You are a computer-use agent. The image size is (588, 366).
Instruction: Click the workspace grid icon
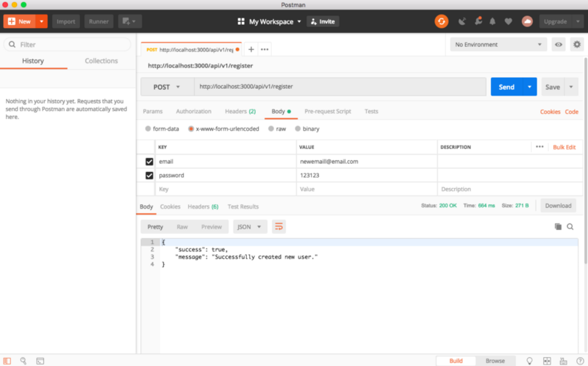pyautogui.click(x=241, y=21)
